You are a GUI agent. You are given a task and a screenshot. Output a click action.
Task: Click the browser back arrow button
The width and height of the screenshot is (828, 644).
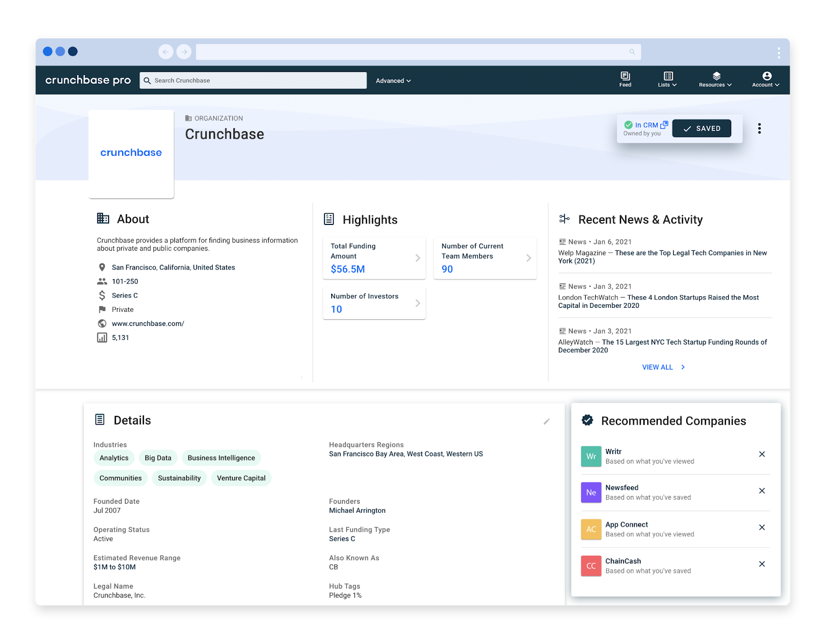(166, 52)
